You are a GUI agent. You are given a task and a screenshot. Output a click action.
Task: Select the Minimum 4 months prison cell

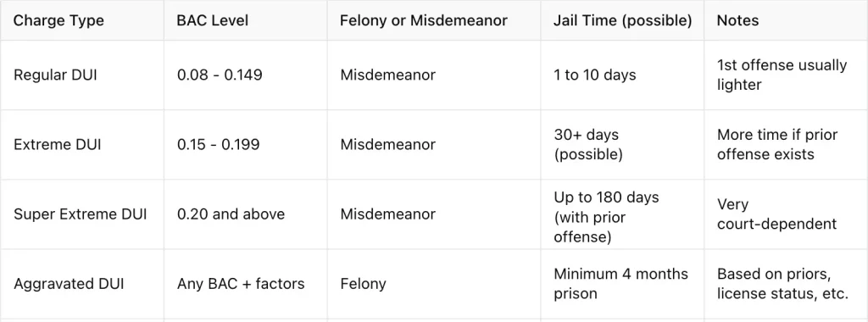pyautogui.click(x=621, y=284)
